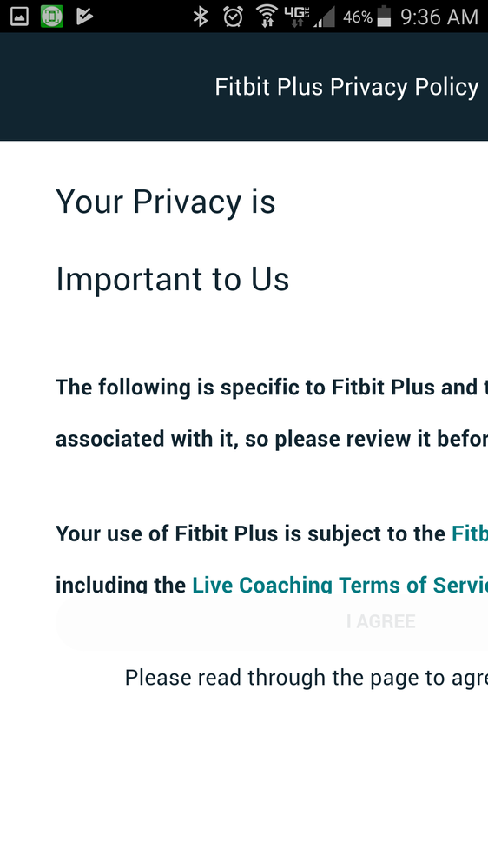Viewport: 488px width, 868px height.
Task: Open the Live Coaching Terms of Service link
Action: pyautogui.click(x=340, y=585)
